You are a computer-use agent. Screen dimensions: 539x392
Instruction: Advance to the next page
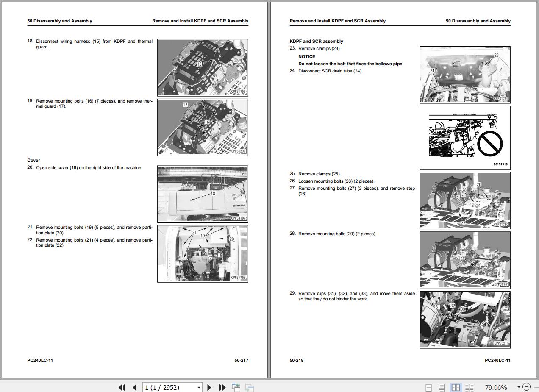click(209, 387)
